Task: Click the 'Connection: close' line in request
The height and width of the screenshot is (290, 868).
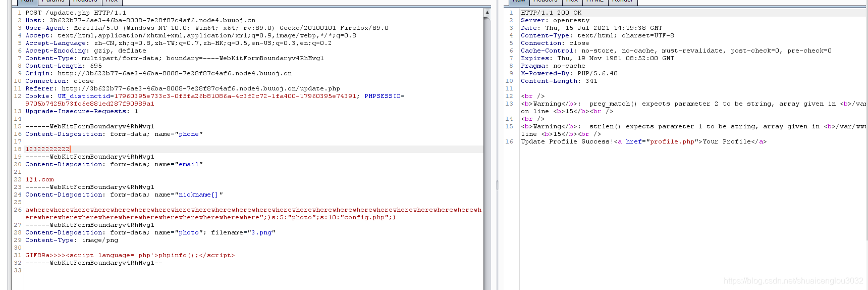Action: coord(60,81)
